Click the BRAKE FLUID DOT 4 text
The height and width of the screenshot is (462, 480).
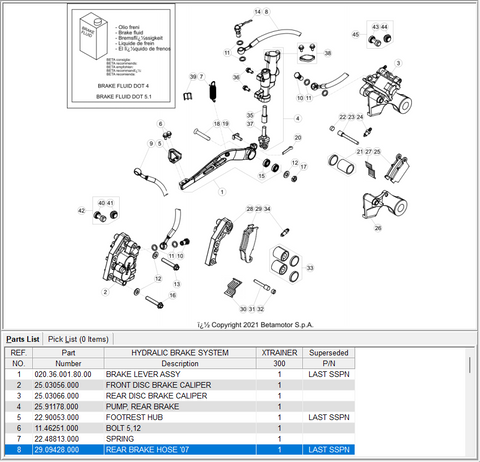coord(123,86)
